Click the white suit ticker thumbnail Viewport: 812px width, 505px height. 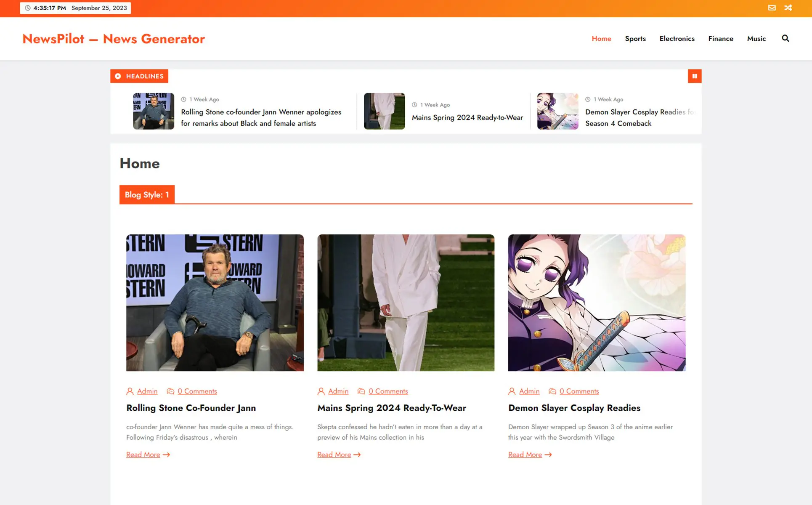point(384,111)
